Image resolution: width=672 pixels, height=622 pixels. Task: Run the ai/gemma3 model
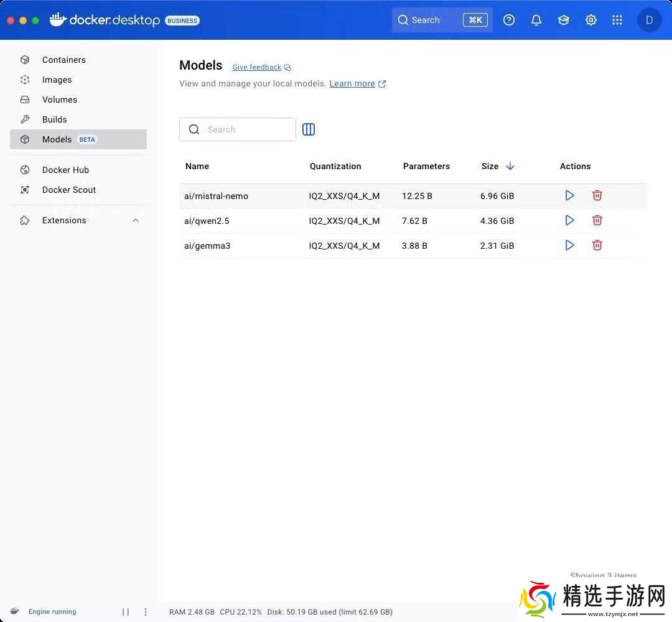coord(569,245)
